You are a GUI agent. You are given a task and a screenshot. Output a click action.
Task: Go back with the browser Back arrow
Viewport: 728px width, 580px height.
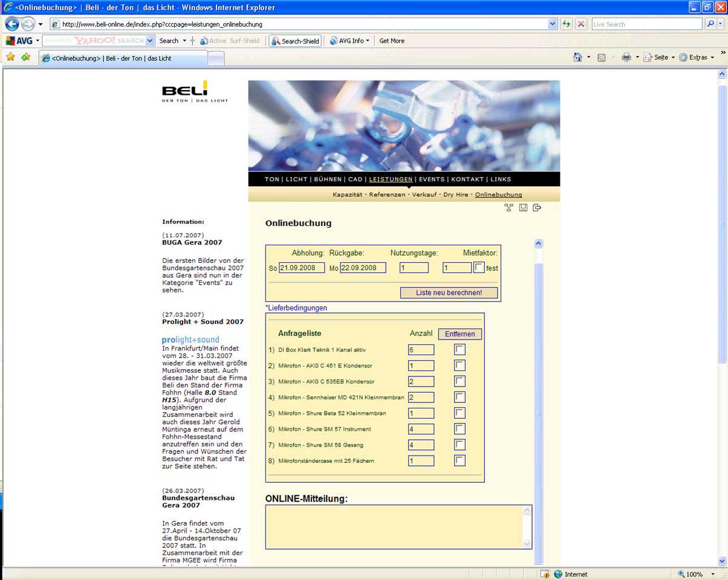click(12, 24)
